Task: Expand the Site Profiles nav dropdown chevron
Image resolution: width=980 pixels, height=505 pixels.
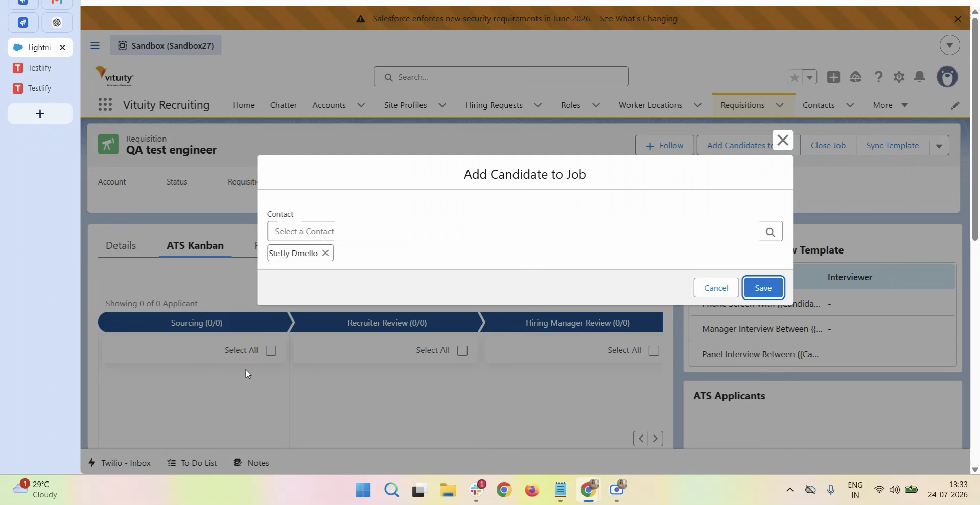Action: tap(442, 105)
